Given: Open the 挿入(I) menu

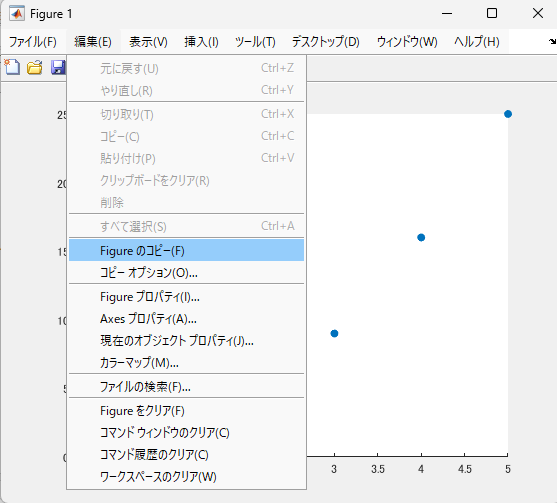Looking at the screenshot, I should coord(201,42).
